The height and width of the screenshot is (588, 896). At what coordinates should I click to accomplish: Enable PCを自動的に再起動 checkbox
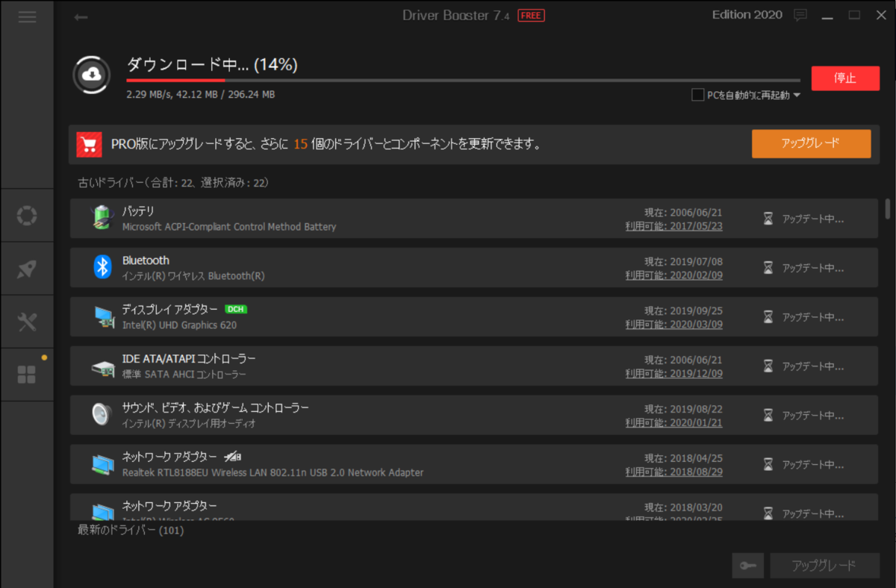(x=697, y=95)
